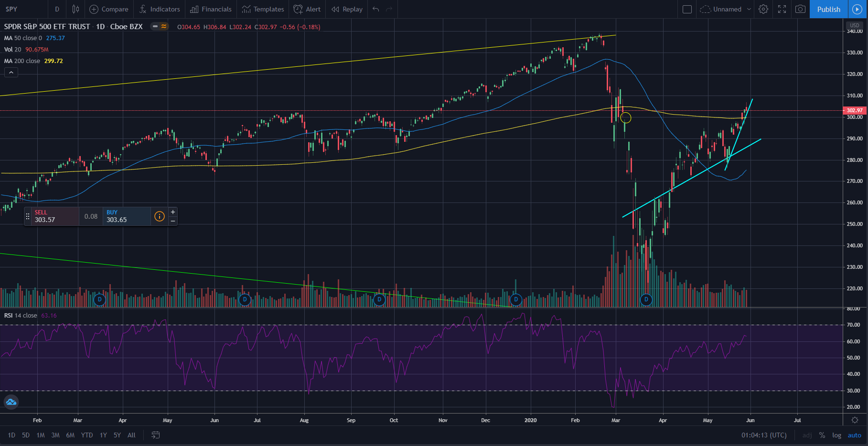Open the D timeframe interval dropdown

[x=57, y=9]
